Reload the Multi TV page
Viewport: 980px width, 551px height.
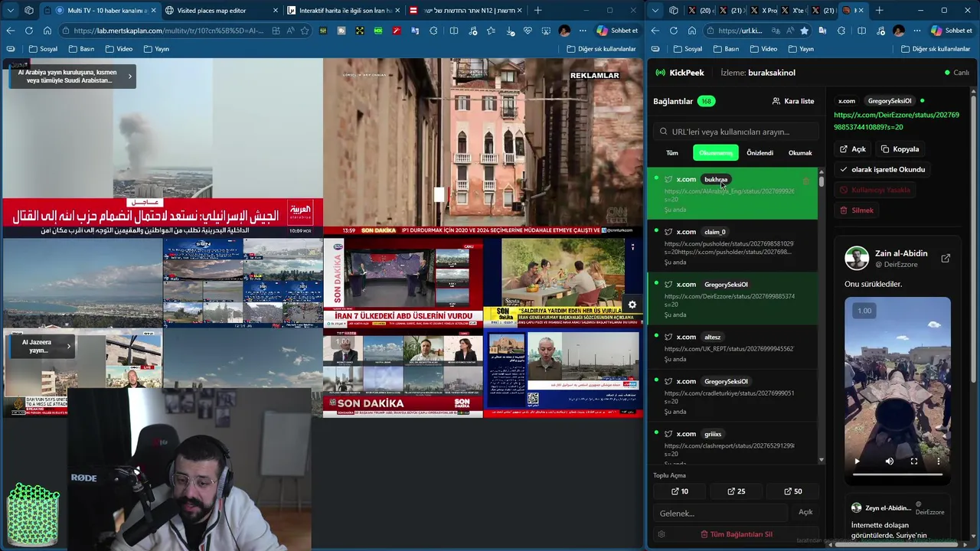[29, 31]
